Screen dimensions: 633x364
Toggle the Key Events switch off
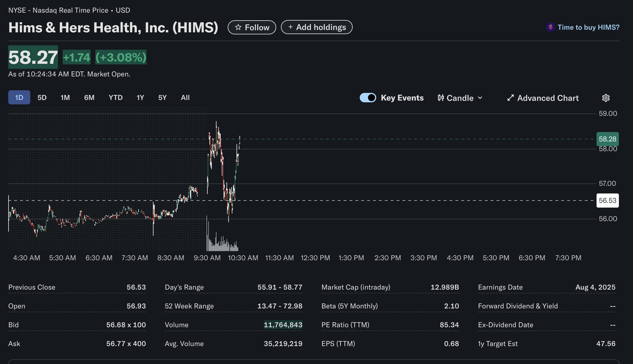(368, 98)
